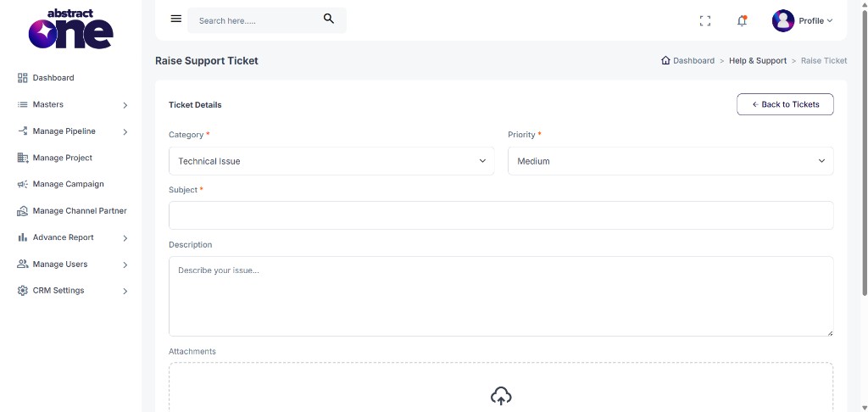Image resolution: width=868 pixels, height=412 pixels.
Task: Click the Ticket Details heading
Action: point(195,104)
